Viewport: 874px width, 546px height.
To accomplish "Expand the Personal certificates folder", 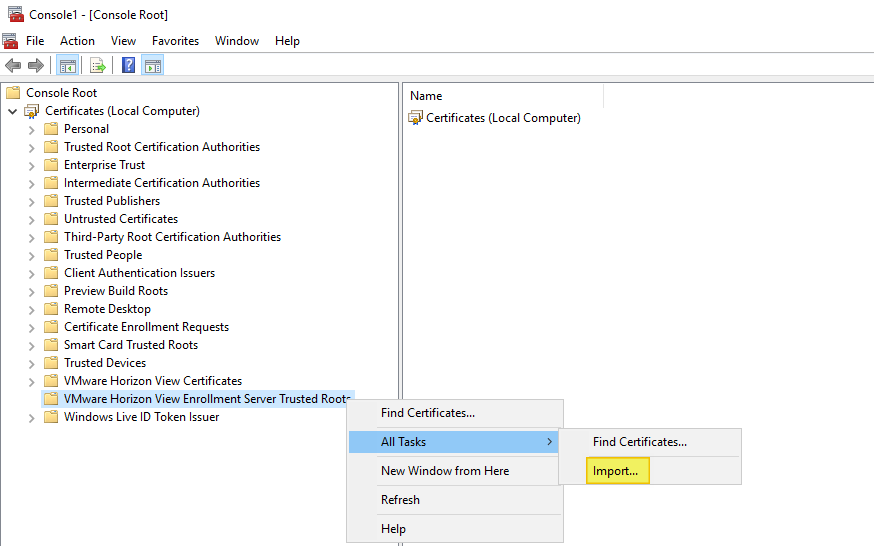I will (x=31, y=129).
